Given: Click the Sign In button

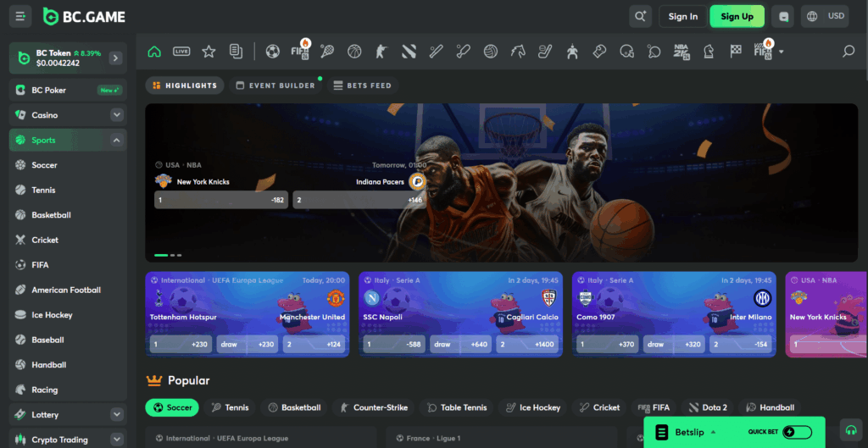Looking at the screenshot, I should pyautogui.click(x=683, y=17).
